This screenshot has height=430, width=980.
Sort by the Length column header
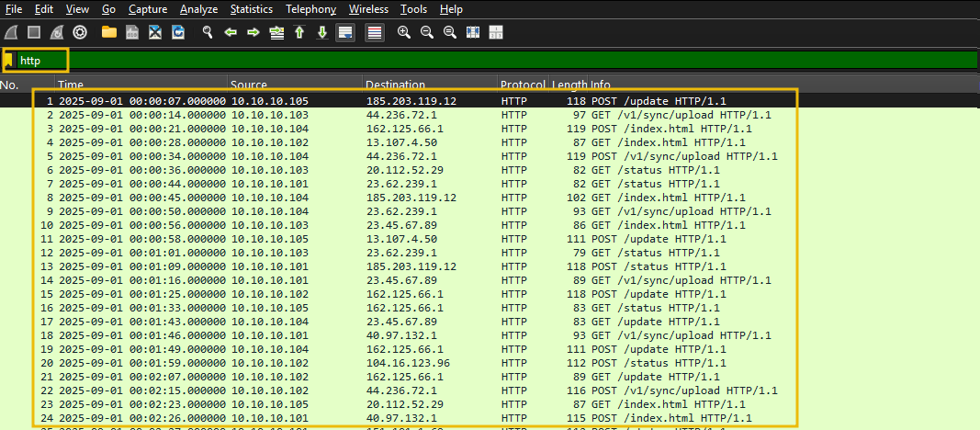tap(569, 85)
